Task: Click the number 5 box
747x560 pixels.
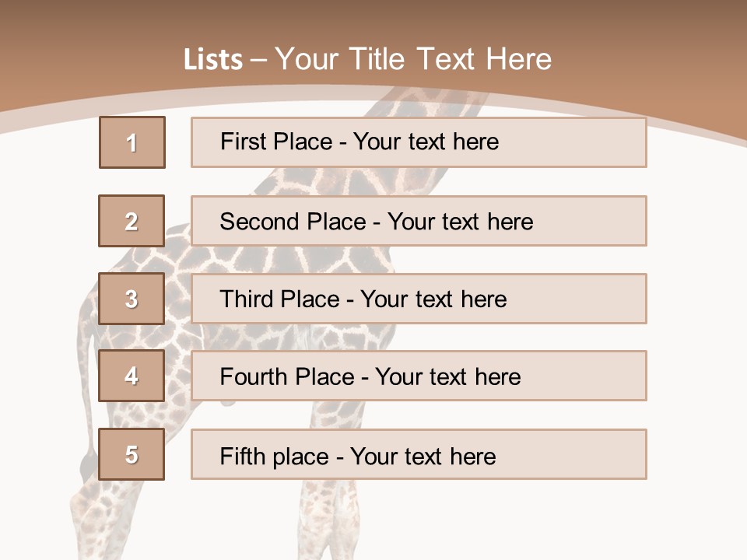Action: tap(132, 454)
